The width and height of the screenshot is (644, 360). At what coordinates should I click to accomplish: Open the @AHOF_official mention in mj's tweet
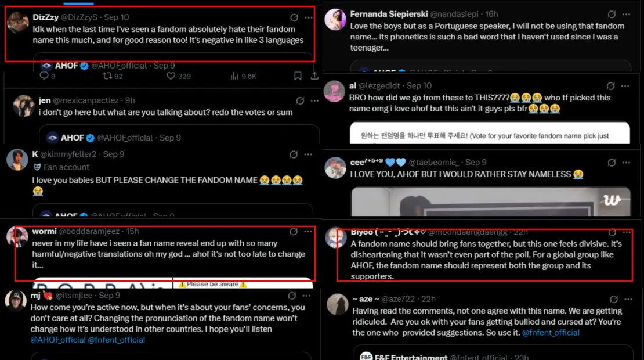click(58, 340)
